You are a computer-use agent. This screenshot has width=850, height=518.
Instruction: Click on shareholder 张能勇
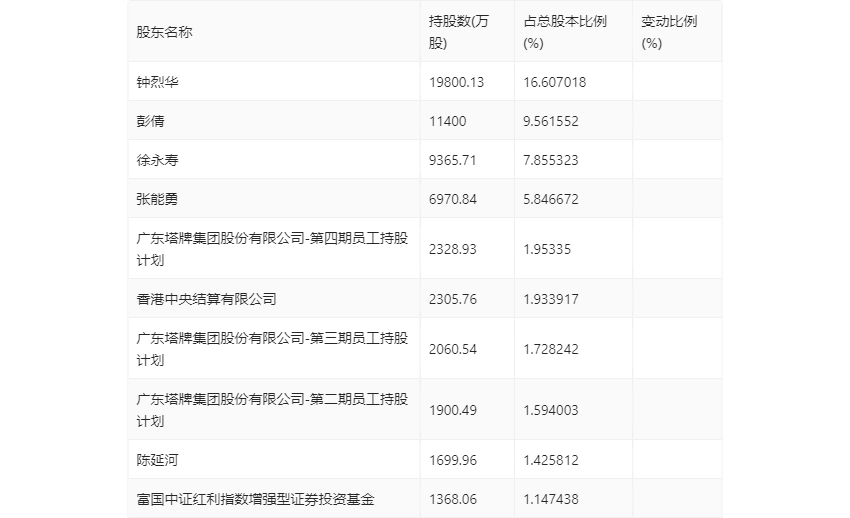tap(157, 199)
